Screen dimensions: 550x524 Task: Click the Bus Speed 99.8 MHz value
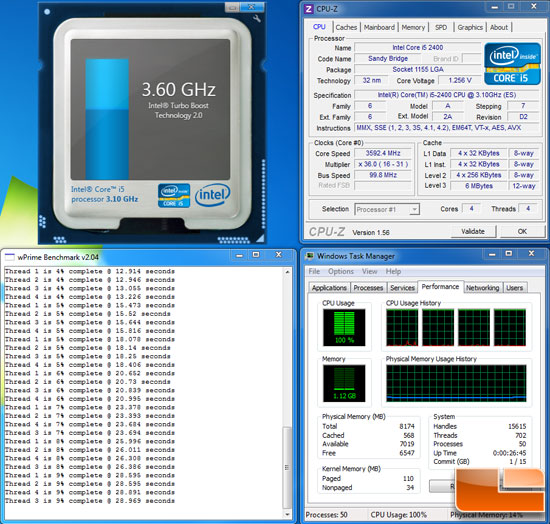(383, 175)
